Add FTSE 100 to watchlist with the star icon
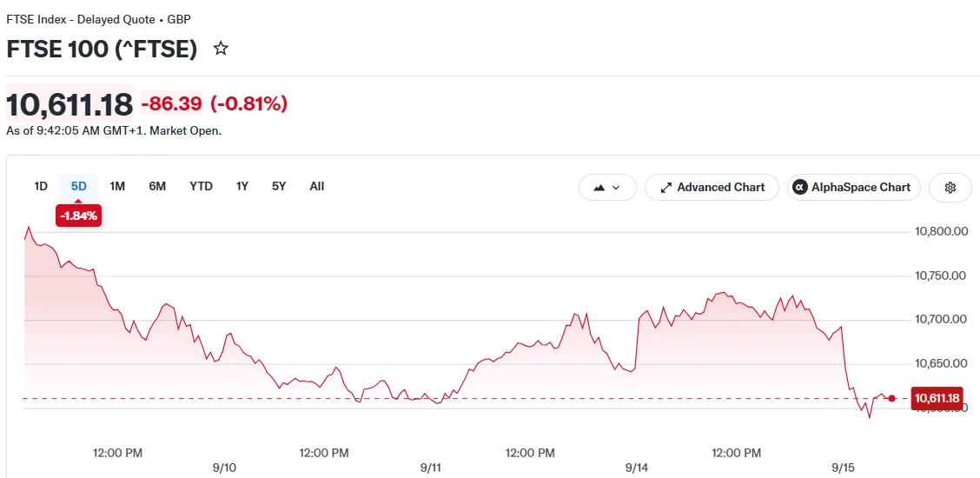The image size is (980, 478). [221, 49]
